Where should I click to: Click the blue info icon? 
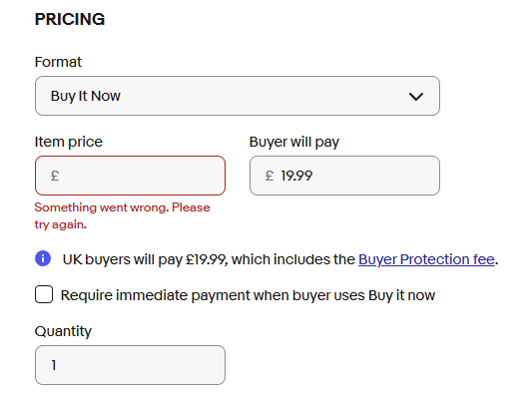(43, 258)
